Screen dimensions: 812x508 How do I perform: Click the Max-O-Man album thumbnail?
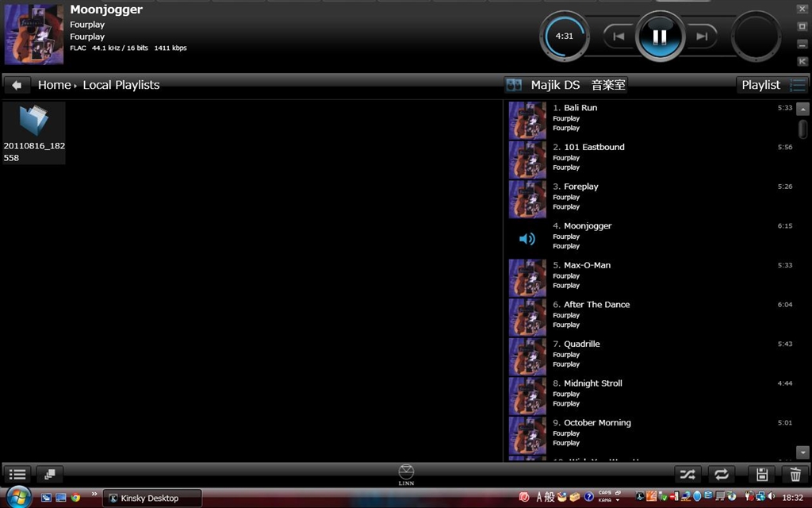click(x=527, y=278)
